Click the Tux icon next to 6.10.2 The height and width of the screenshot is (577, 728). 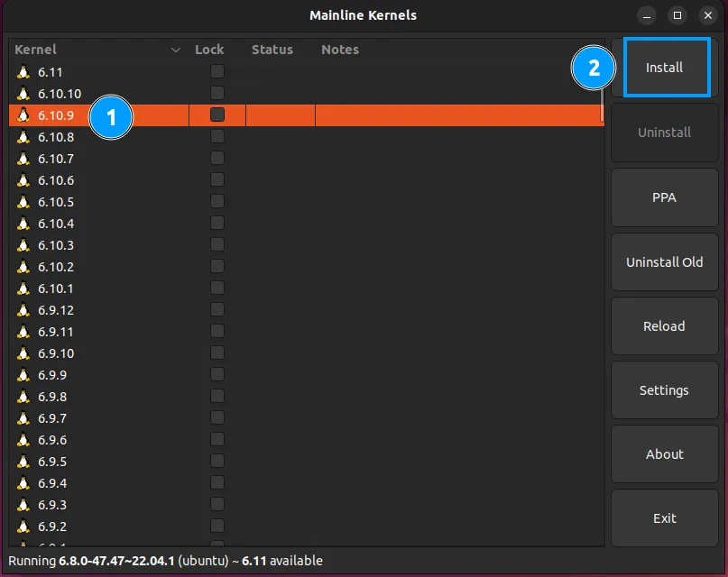coord(23,267)
